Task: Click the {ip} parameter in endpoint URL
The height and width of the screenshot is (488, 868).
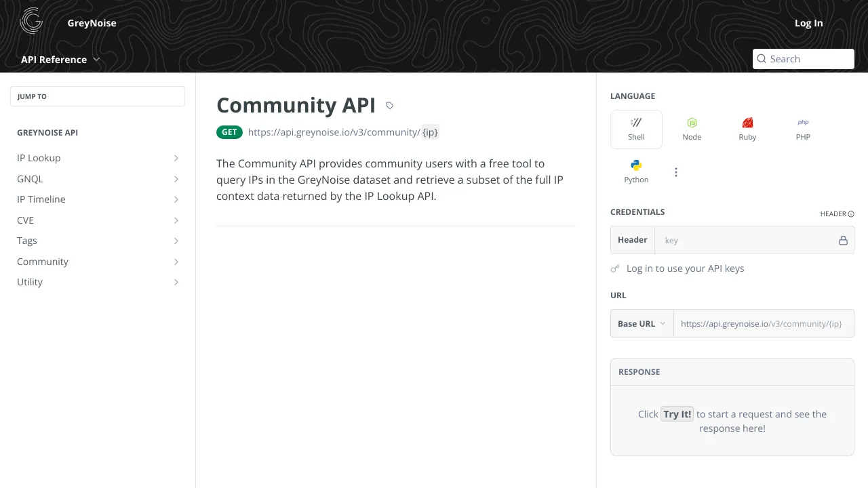Action: click(x=430, y=132)
